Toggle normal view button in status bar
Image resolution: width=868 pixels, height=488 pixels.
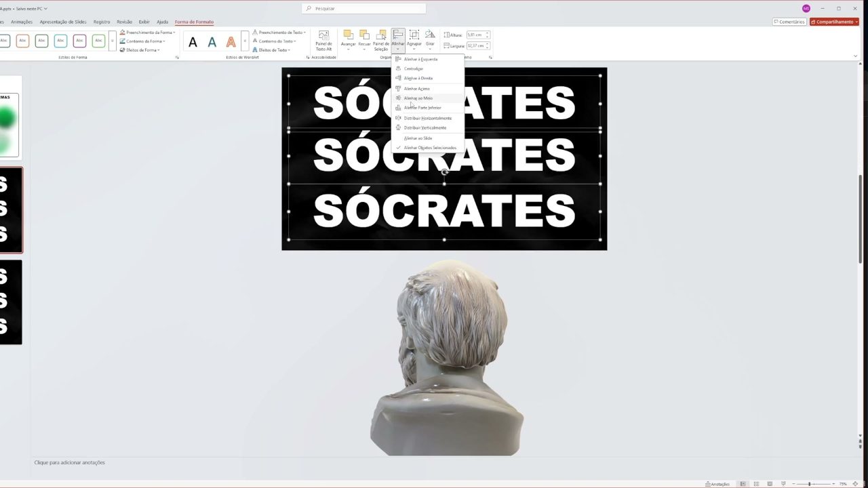(x=743, y=484)
